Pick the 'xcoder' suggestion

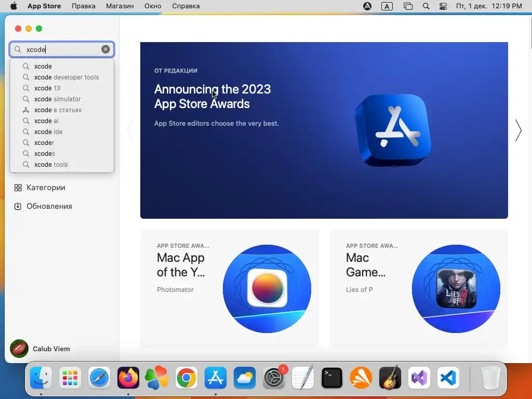point(62,142)
